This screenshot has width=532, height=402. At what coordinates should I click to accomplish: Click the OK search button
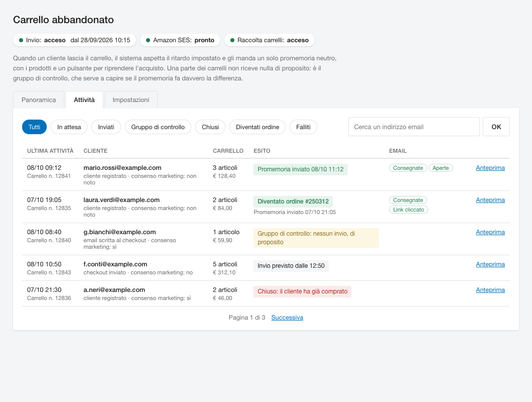pos(496,127)
